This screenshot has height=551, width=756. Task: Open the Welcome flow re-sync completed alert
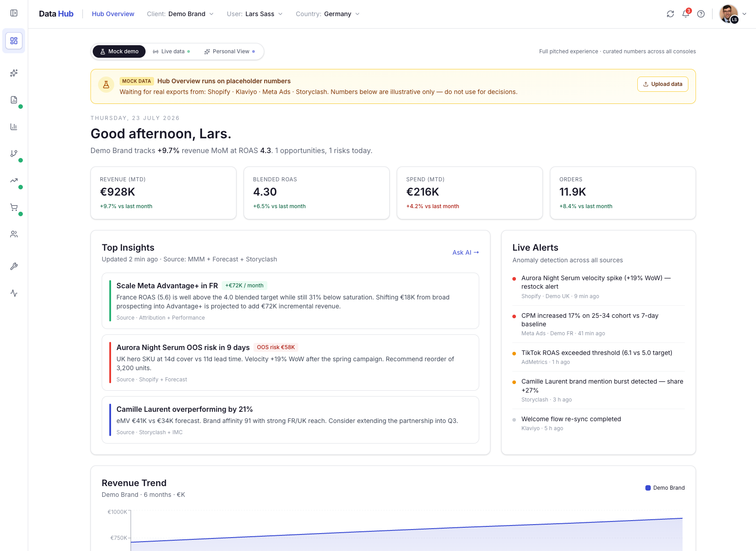598,423
